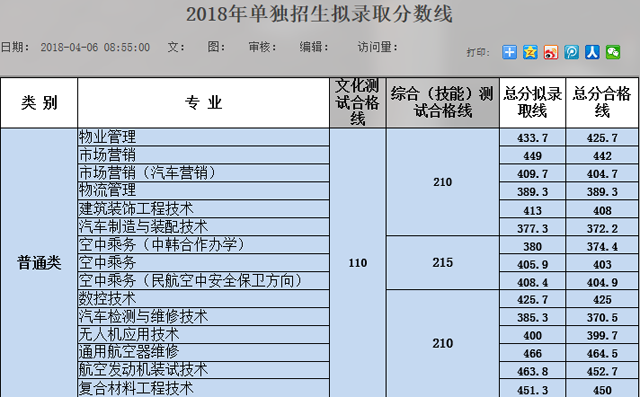Click the 466 score for 通用航空器维修
Screen dimensions: 640x397
coord(532,353)
